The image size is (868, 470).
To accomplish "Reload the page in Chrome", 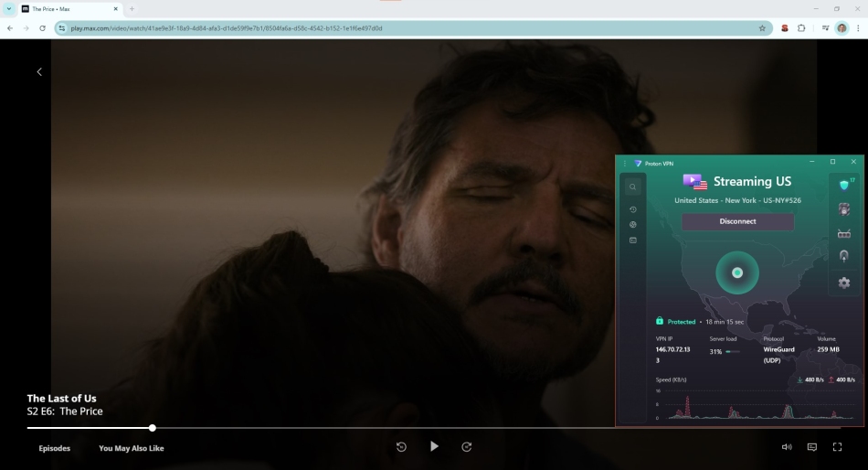I will pyautogui.click(x=42, y=28).
